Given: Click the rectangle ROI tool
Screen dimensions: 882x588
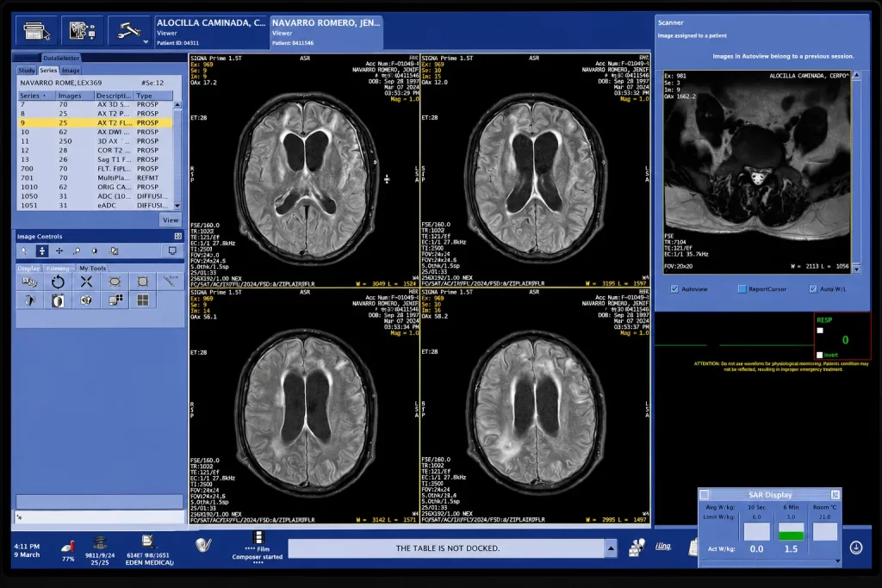Looking at the screenshot, I should [143, 282].
